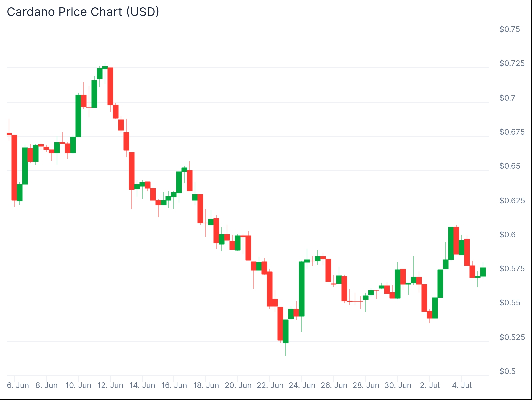Select the 18. Jun date label
Viewport: 532px width, 400px height.
206,385
